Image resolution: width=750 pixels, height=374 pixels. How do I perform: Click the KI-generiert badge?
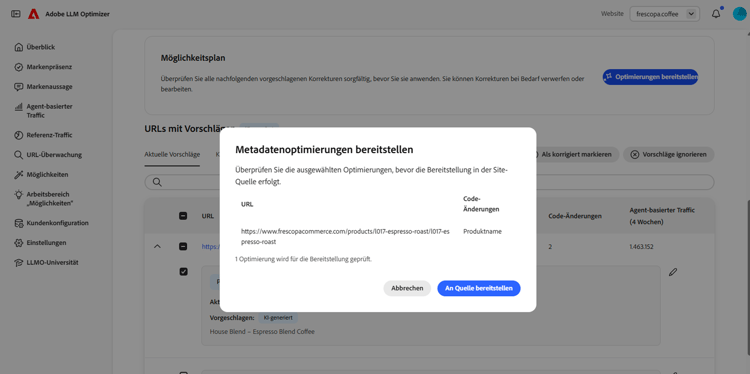(x=278, y=318)
